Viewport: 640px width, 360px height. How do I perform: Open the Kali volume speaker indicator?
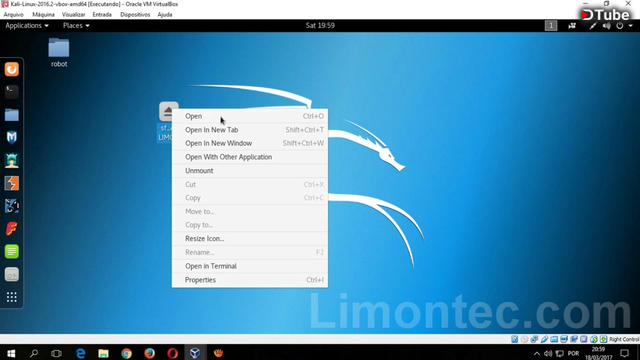(x=607, y=26)
